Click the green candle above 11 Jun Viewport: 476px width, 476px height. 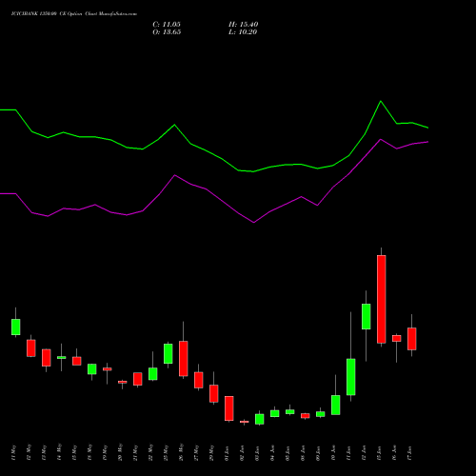click(x=351, y=377)
